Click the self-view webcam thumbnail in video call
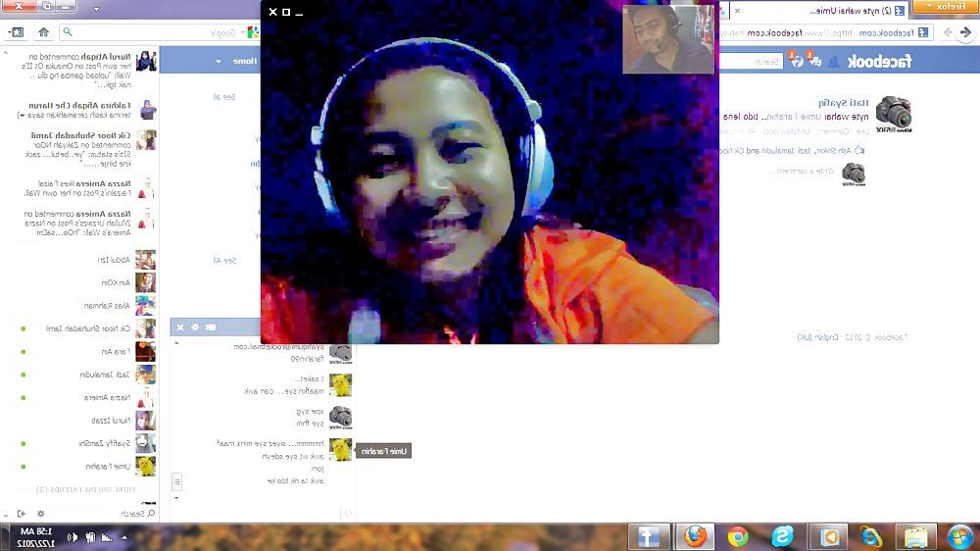980x551 pixels. click(668, 39)
